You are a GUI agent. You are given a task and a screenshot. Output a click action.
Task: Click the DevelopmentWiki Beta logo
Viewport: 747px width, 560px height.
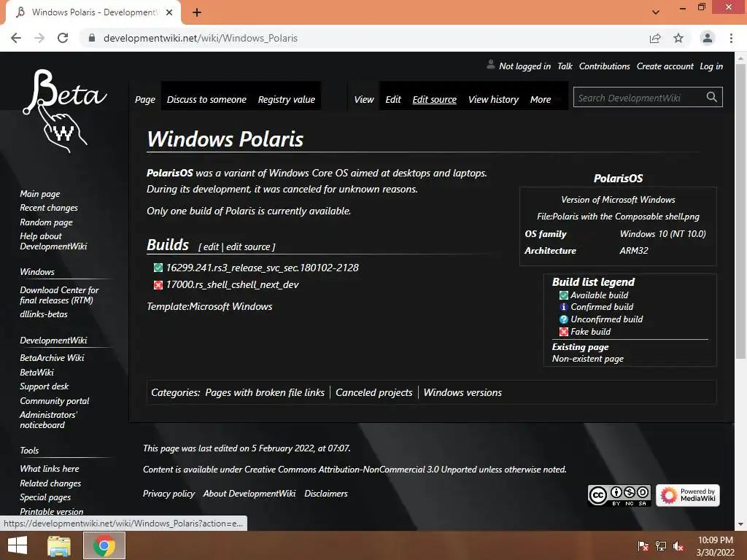click(65, 111)
